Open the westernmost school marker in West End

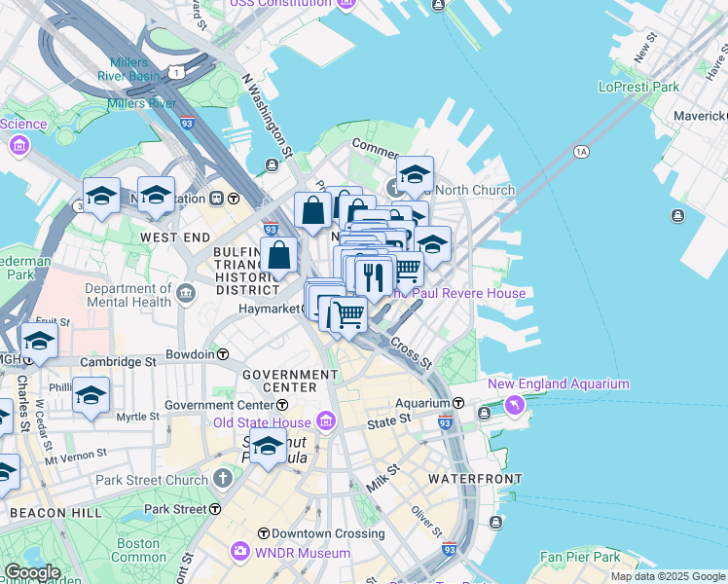point(101,197)
